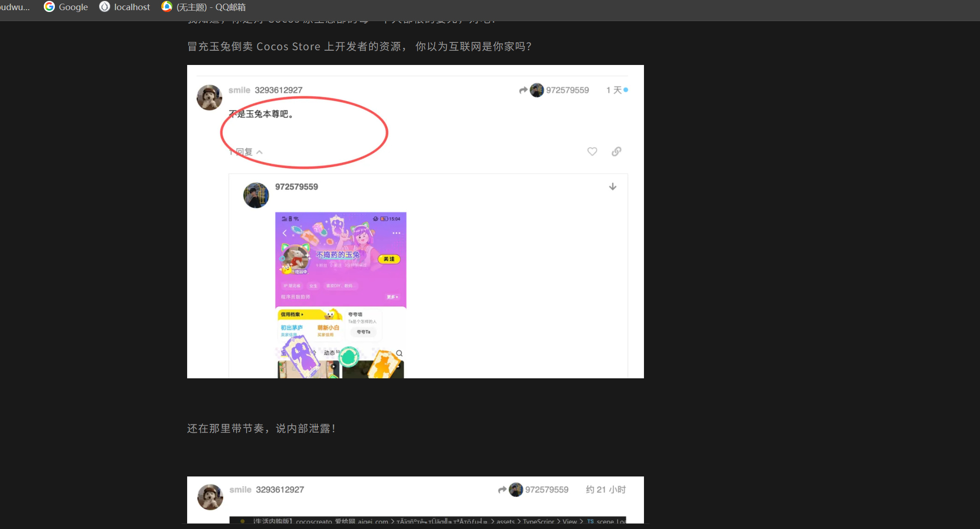
Task: Expand the 信用档案 credit file arrow
Action: 292,314
